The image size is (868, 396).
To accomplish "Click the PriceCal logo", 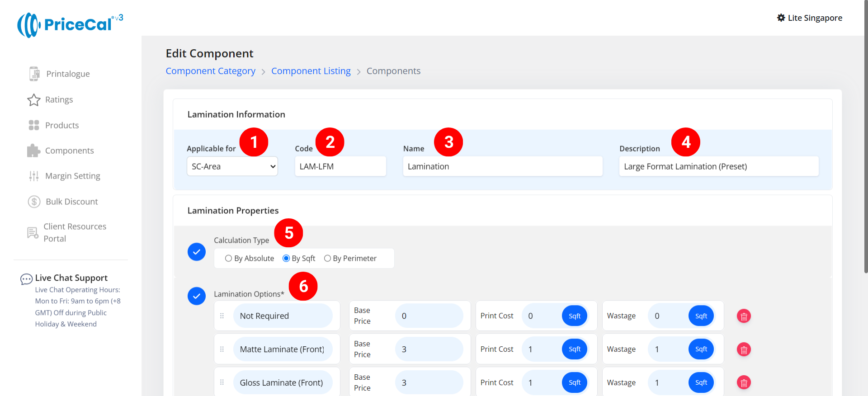I will 70,25.
